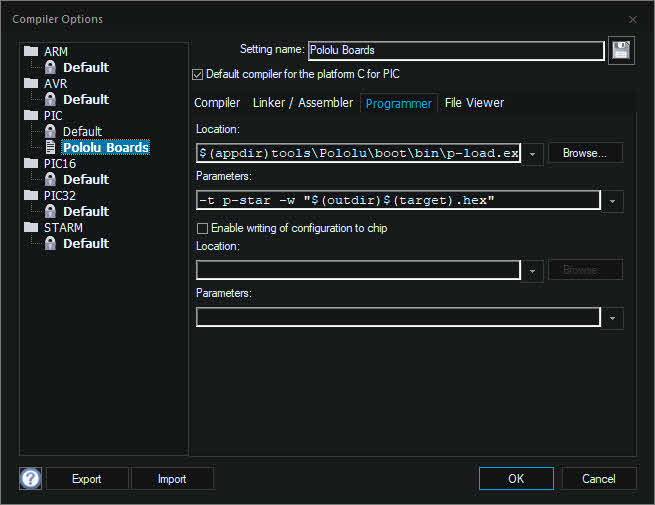Click the Cancel button

tap(599, 479)
